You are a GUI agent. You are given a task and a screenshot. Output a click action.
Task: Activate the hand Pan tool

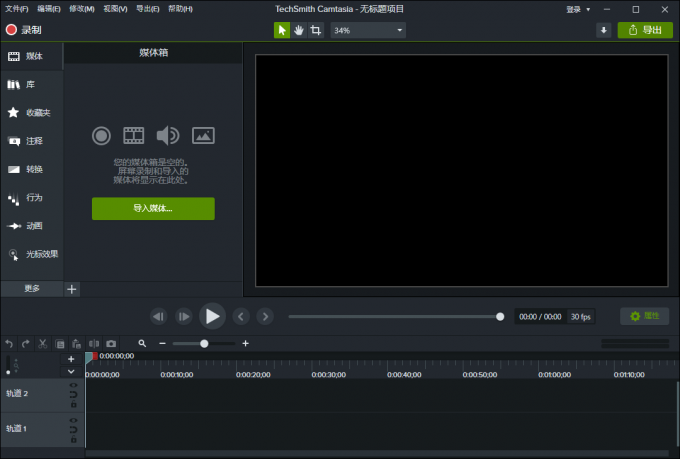(299, 30)
